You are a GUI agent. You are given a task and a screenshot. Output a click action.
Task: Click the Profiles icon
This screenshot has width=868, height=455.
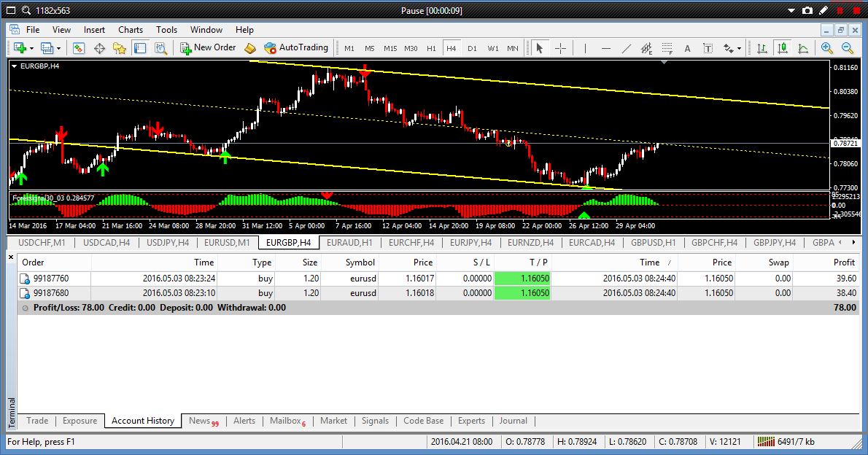click(x=47, y=48)
